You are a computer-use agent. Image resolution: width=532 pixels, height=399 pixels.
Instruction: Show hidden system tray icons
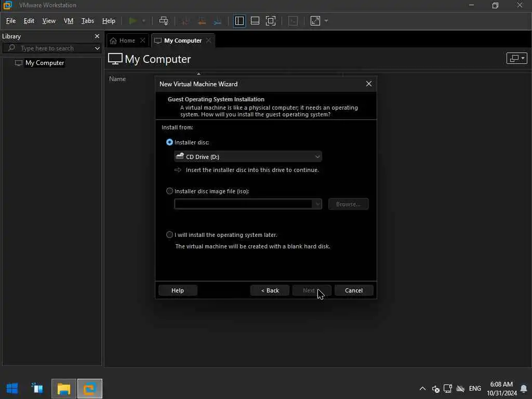tap(422, 389)
